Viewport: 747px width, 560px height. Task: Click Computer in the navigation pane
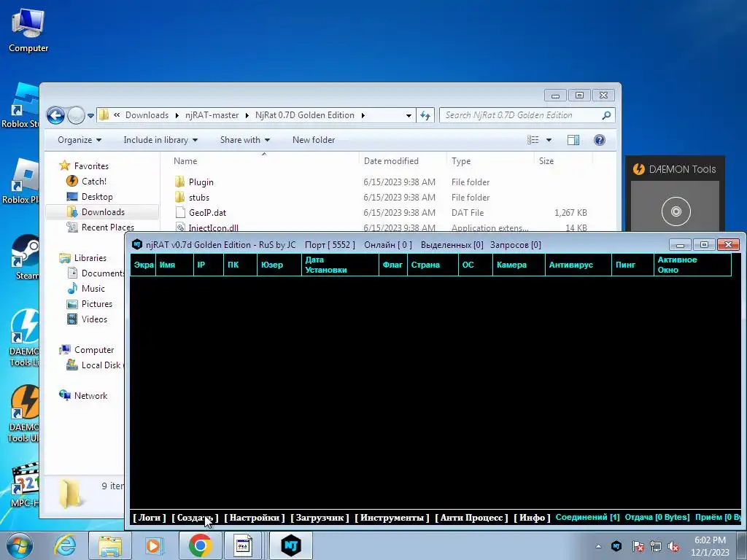click(x=94, y=349)
